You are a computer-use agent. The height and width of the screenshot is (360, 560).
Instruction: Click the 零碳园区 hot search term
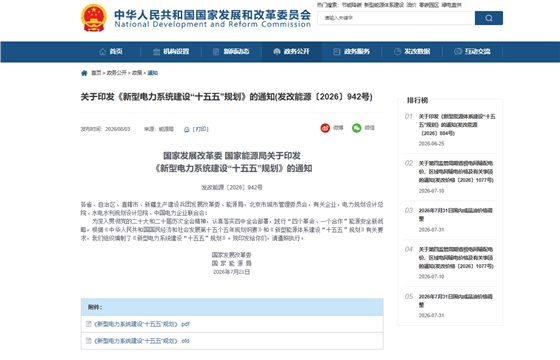pyautogui.click(x=429, y=5)
